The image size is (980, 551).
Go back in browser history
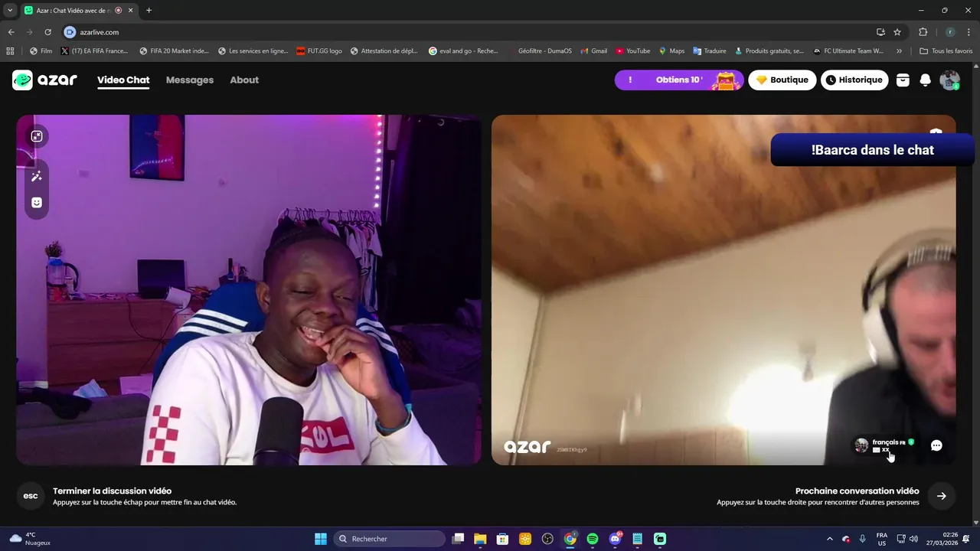pos(11,32)
